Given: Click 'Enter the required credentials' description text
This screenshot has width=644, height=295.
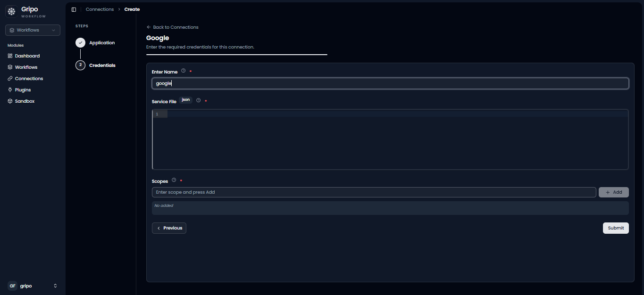Looking at the screenshot, I should coord(200,47).
